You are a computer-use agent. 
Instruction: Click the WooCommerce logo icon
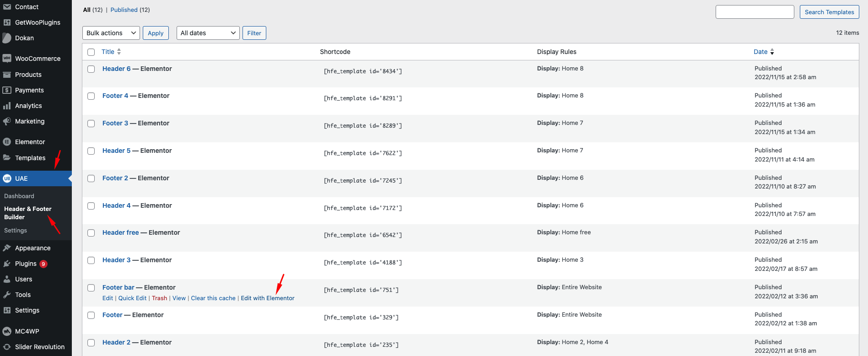(x=7, y=59)
